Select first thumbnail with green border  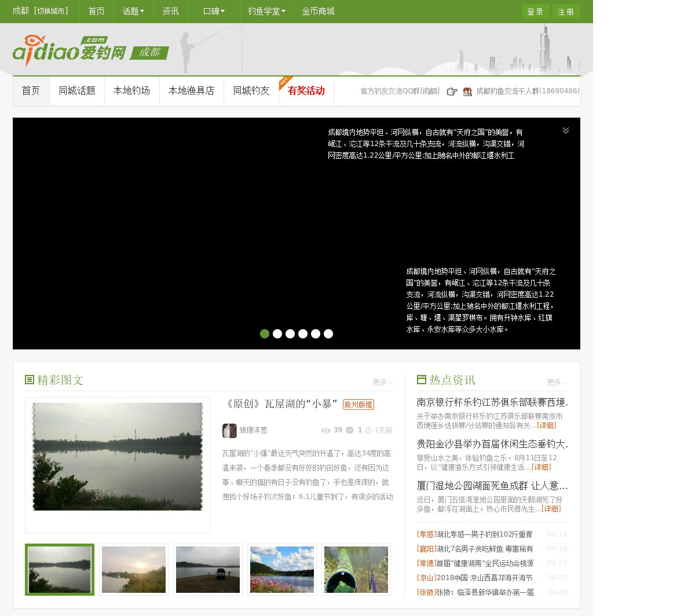(x=60, y=570)
